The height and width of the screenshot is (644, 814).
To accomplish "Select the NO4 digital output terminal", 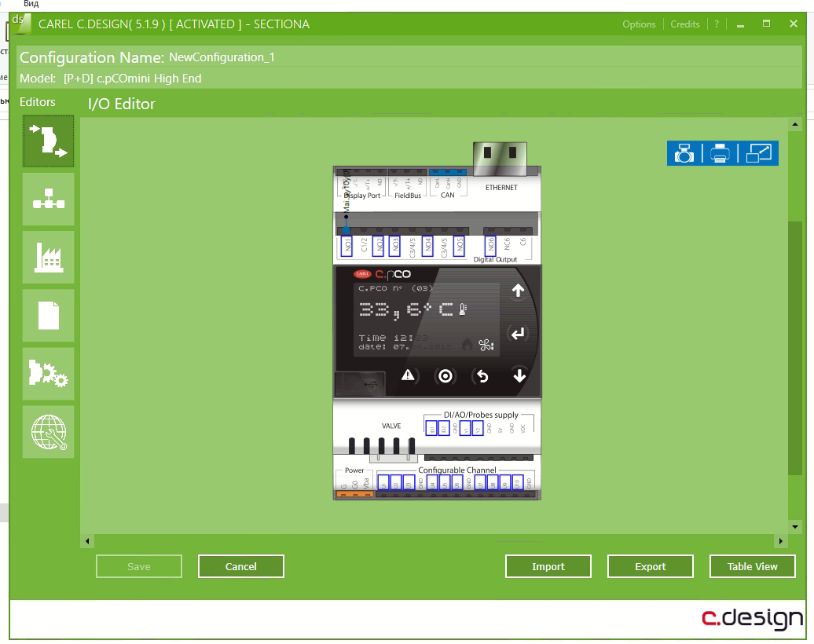I will coord(427,246).
